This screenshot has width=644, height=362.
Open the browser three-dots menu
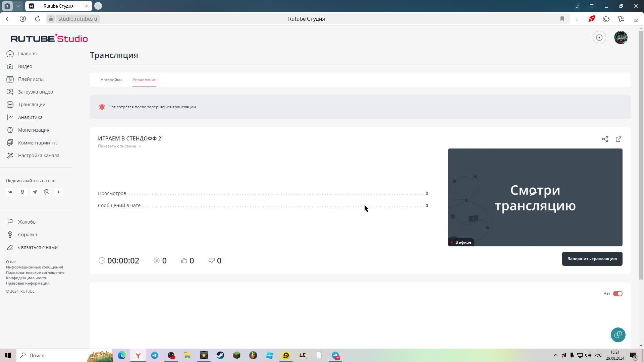coord(577,19)
